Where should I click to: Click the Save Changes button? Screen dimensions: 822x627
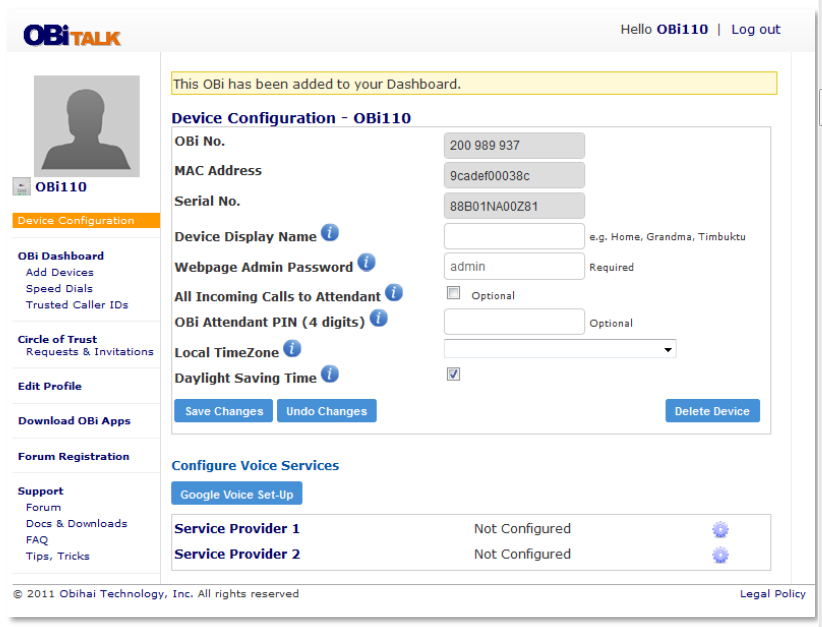pos(222,410)
